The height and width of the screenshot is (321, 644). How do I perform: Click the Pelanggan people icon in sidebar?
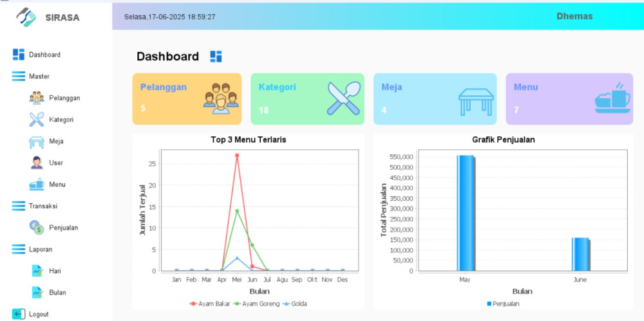click(37, 98)
